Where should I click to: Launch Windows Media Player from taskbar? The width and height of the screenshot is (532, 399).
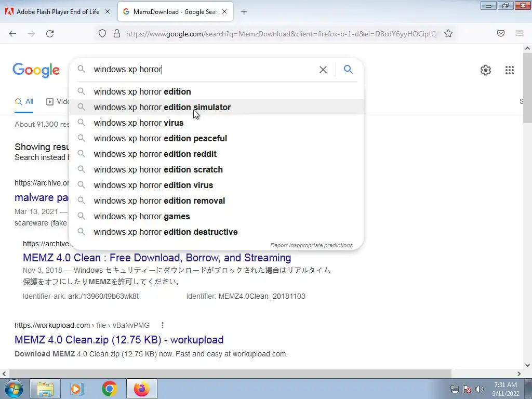coord(77,389)
